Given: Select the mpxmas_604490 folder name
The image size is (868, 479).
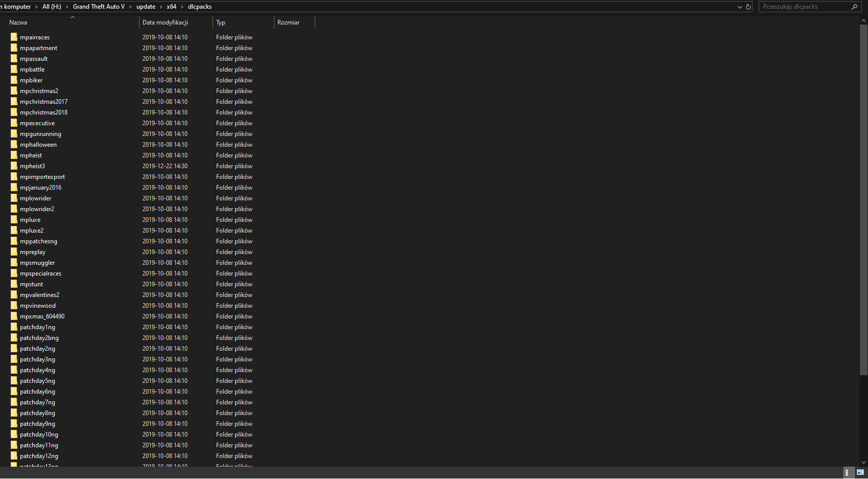Looking at the screenshot, I should pos(42,316).
